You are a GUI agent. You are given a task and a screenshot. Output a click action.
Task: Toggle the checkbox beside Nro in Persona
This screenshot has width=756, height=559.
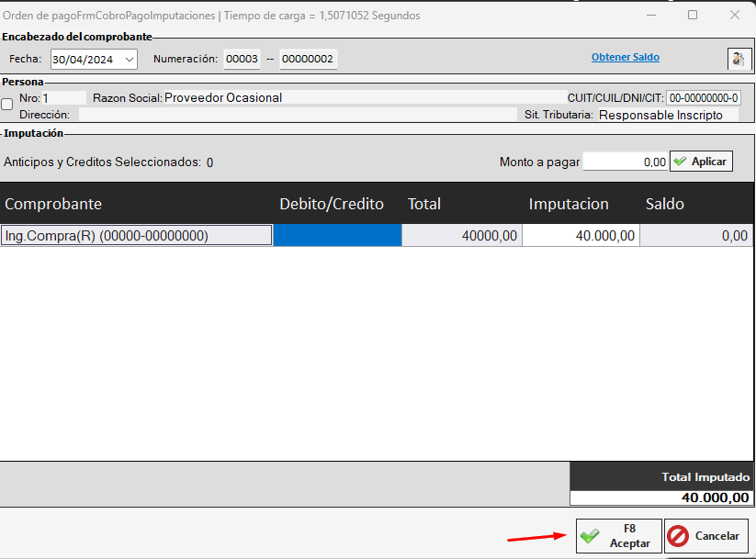point(7,105)
